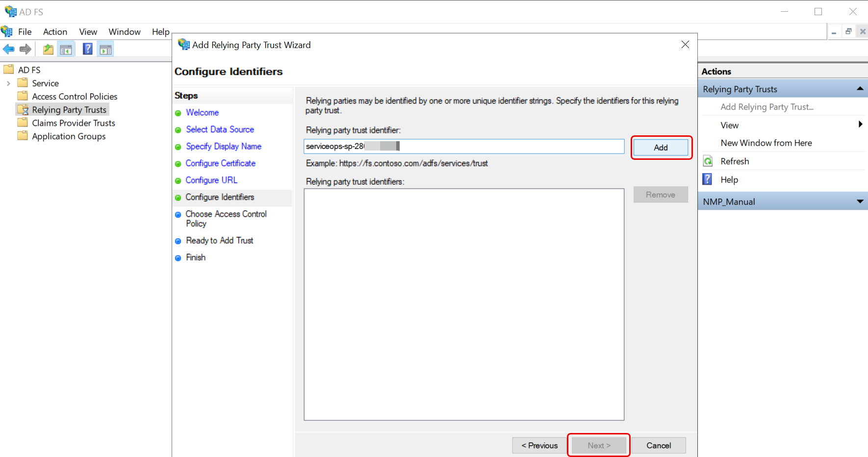This screenshot has width=868, height=457.
Task: Select Claims Provider Trusts in tree
Action: [74, 123]
